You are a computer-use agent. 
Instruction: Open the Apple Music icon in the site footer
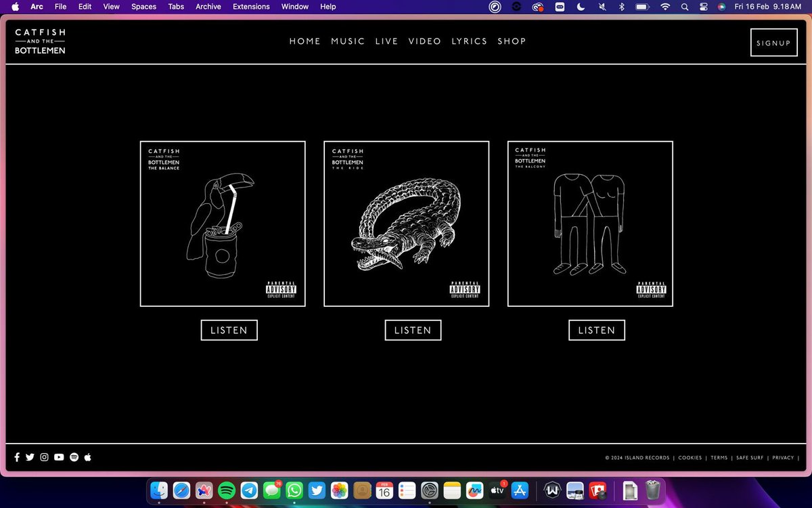coord(88,457)
